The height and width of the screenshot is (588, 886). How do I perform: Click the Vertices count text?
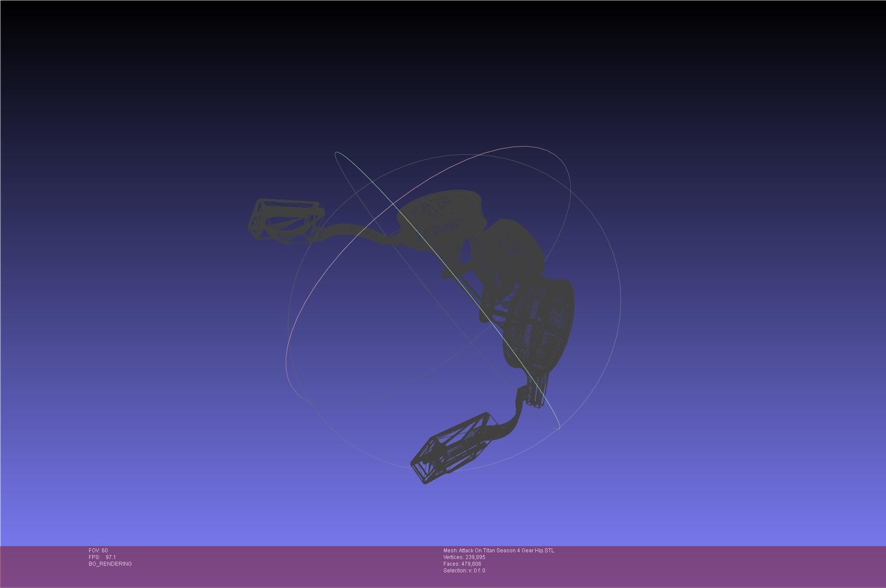(464, 557)
